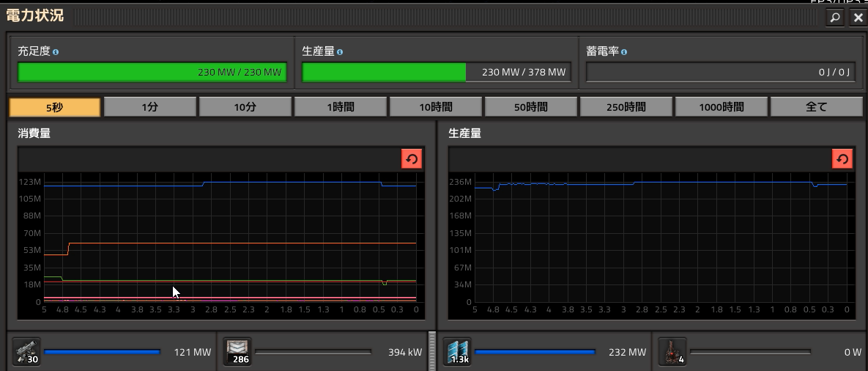
Task: Reset the 生産量 graph with red refresh button
Action: click(842, 160)
